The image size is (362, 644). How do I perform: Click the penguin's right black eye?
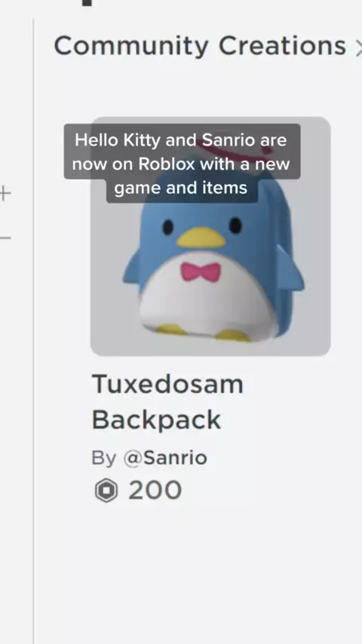tap(235, 225)
